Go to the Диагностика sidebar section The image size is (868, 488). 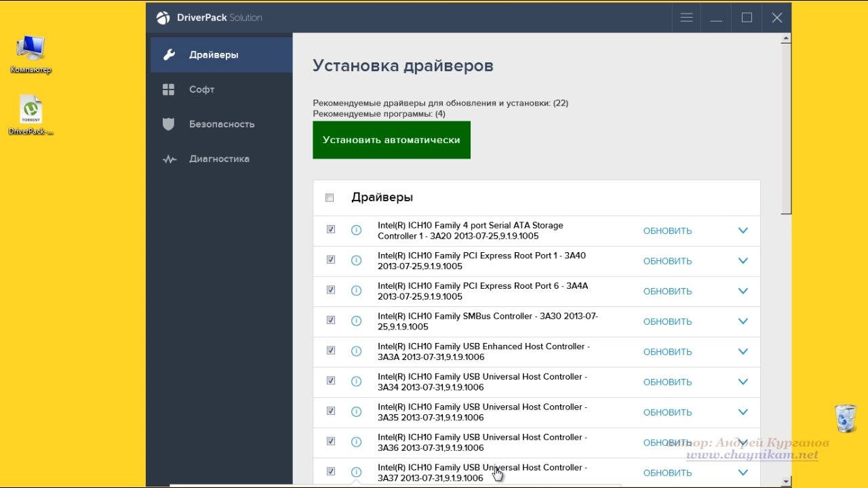222,159
